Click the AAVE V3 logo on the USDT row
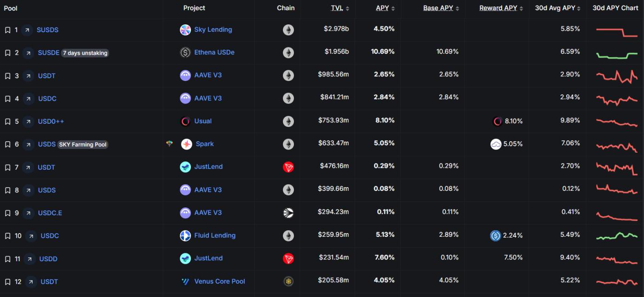Screen dimensions: 644x297 coord(185,75)
